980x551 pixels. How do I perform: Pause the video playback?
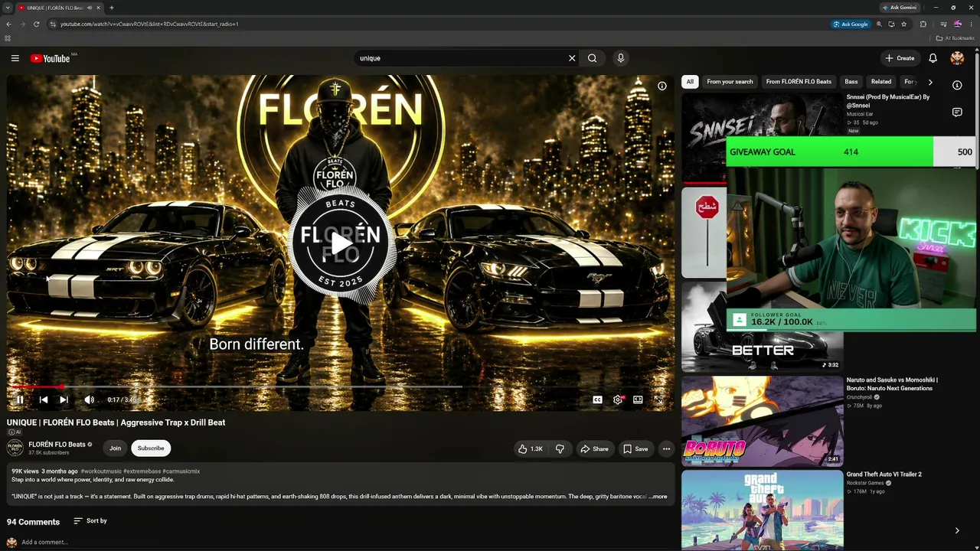20,399
